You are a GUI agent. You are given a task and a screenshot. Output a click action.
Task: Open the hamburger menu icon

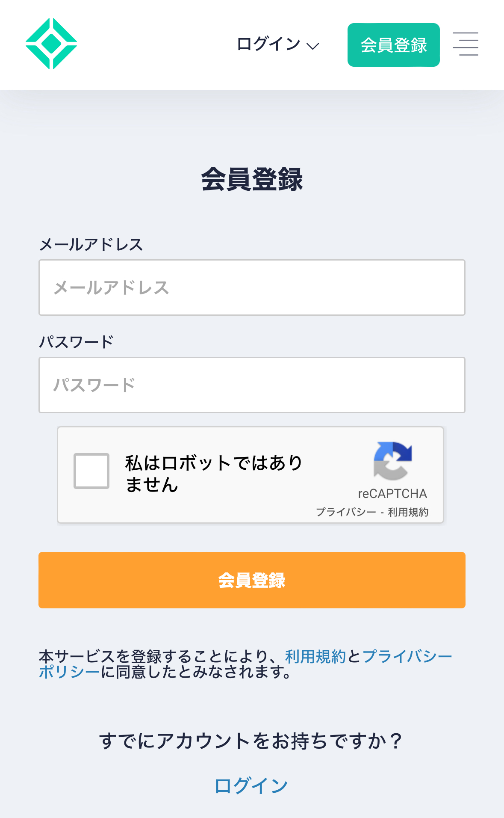[x=465, y=44]
